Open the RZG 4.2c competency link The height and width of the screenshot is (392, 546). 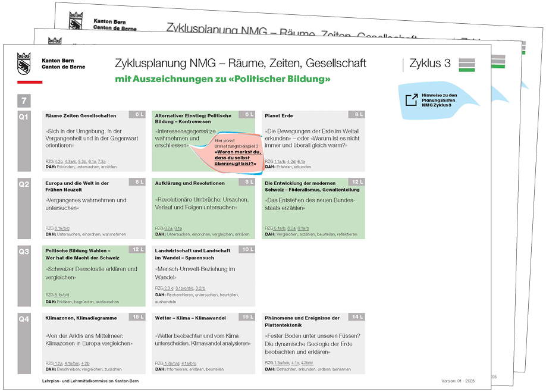(x=58, y=161)
